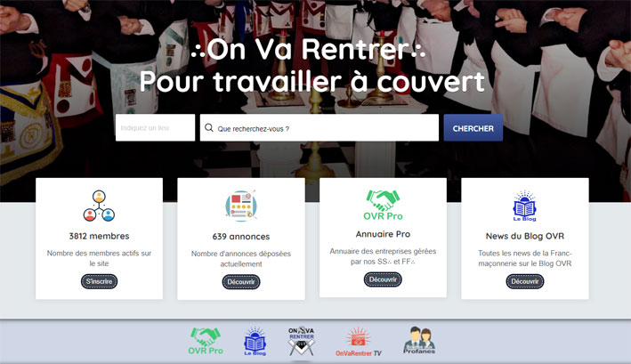Open OnVaRentrer TV icon
631x364 pixels.
[358, 342]
